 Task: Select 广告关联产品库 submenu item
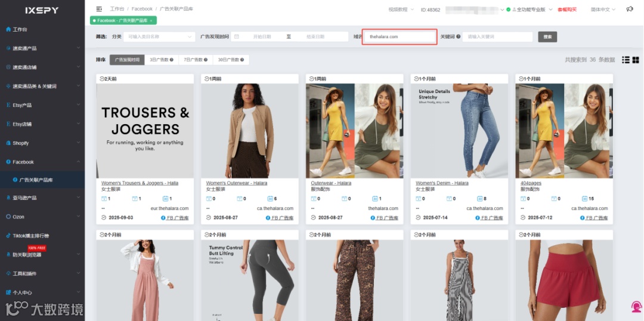[x=42, y=180]
